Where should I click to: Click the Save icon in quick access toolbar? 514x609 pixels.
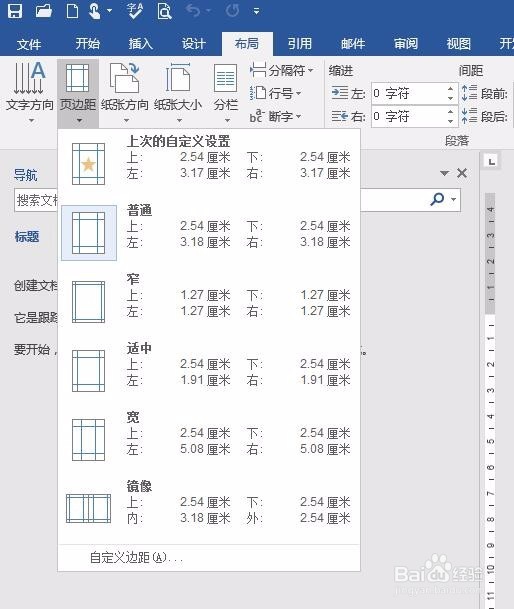point(15,10)
